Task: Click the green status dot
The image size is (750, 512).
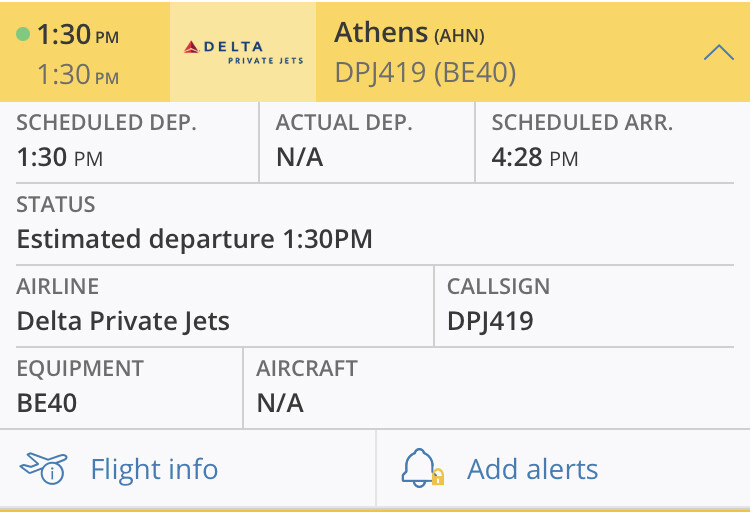Action: (x=23, y=35)
